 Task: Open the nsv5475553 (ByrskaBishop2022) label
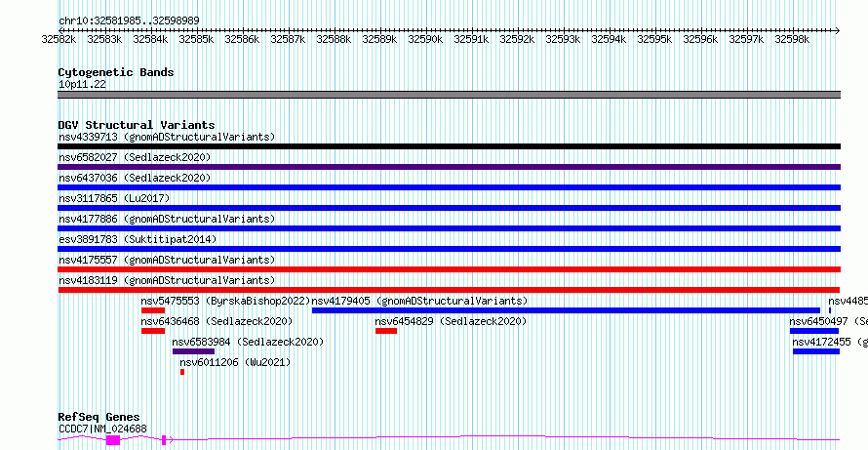225,301
